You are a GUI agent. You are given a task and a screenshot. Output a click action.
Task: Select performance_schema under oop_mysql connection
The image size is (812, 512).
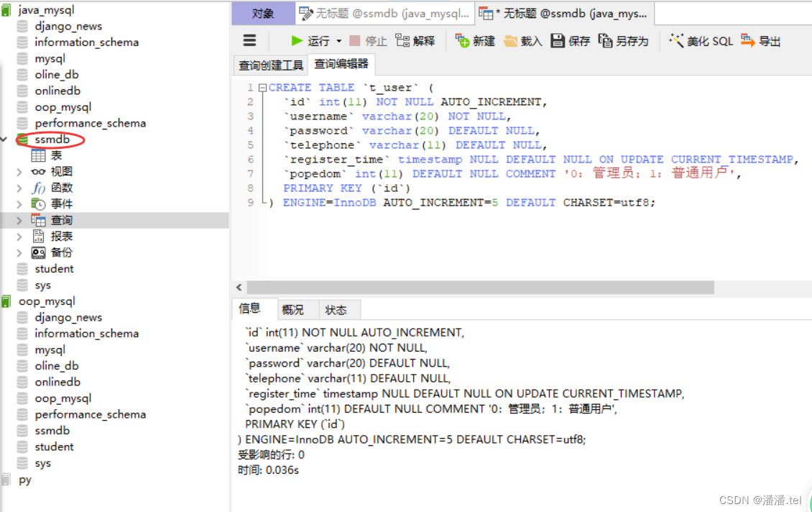click(90, 415)
